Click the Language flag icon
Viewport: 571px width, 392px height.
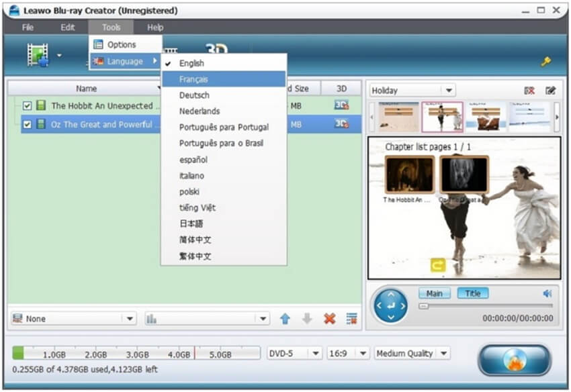98,61
